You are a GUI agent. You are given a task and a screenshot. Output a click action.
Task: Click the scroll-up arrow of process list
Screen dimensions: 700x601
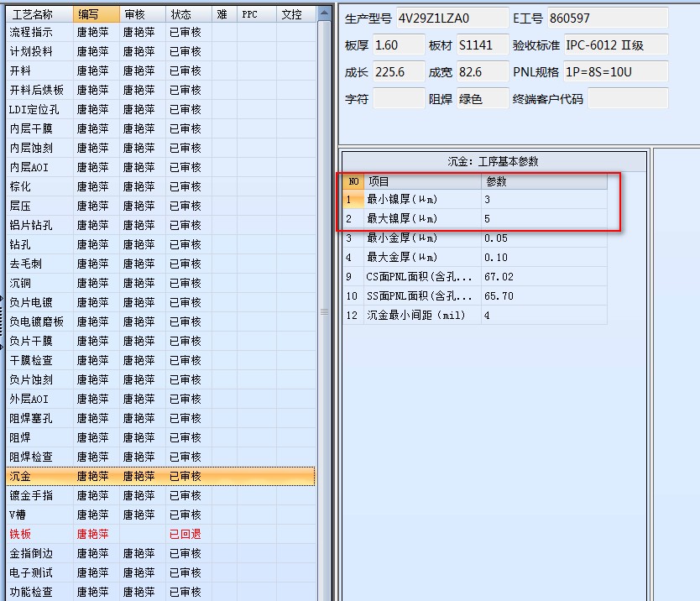click(x=324, y=14)
